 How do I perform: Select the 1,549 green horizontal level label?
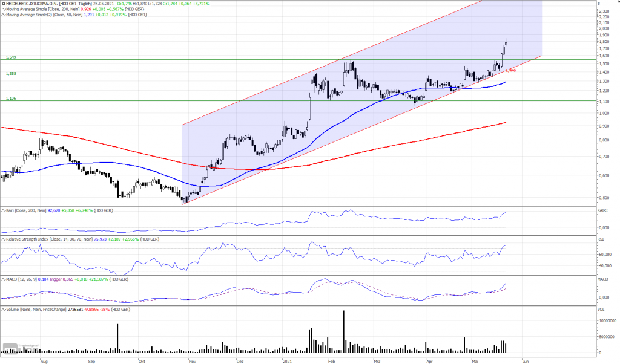pyautogui.click(x=11, y=57)
